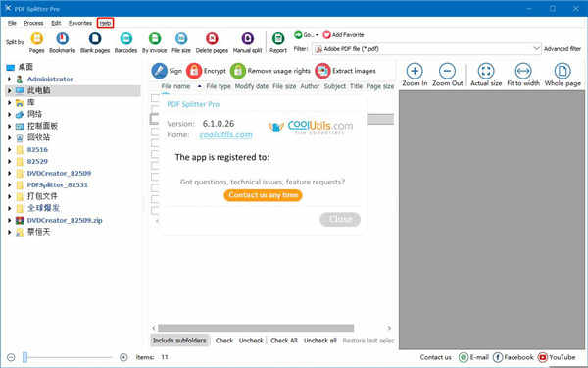Click the Sign PDF icon
Image resolution: width=588 pixels, height=368 pixels.
coord(160,71)
